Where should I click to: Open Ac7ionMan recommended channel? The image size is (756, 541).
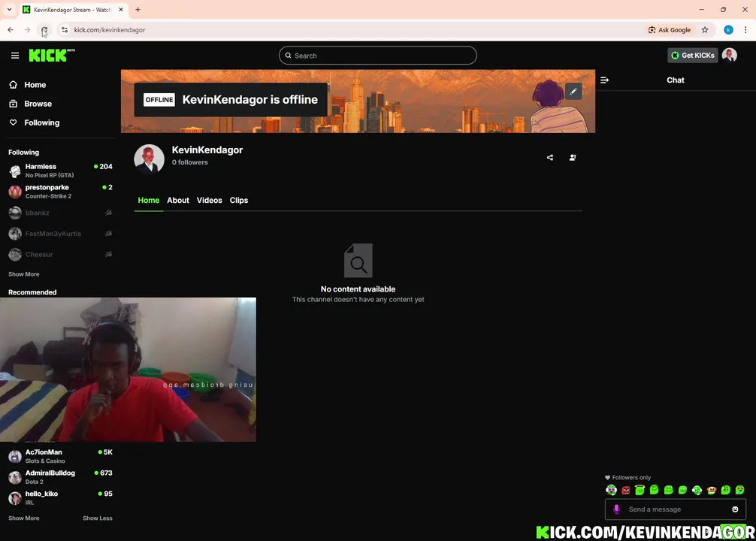point(60,456)
